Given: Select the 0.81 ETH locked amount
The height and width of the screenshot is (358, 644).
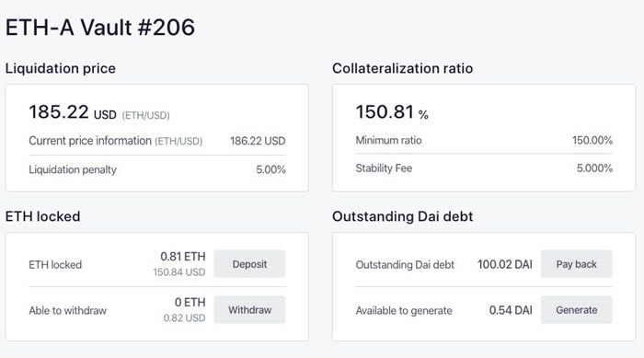Looking at the screenshot, I should [183, 257].
